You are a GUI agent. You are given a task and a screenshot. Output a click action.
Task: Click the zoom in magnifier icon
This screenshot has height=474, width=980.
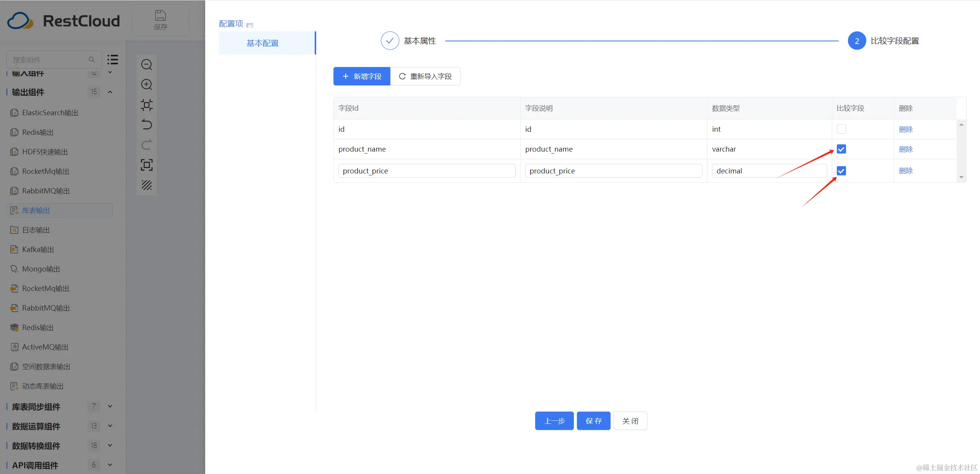(147, 85)
